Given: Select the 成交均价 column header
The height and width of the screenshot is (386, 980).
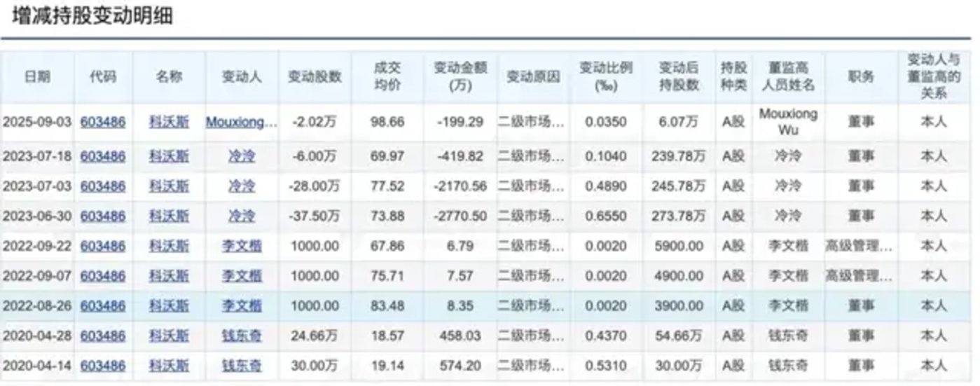Looking at the screenshot, I should [x=387, y=77].
